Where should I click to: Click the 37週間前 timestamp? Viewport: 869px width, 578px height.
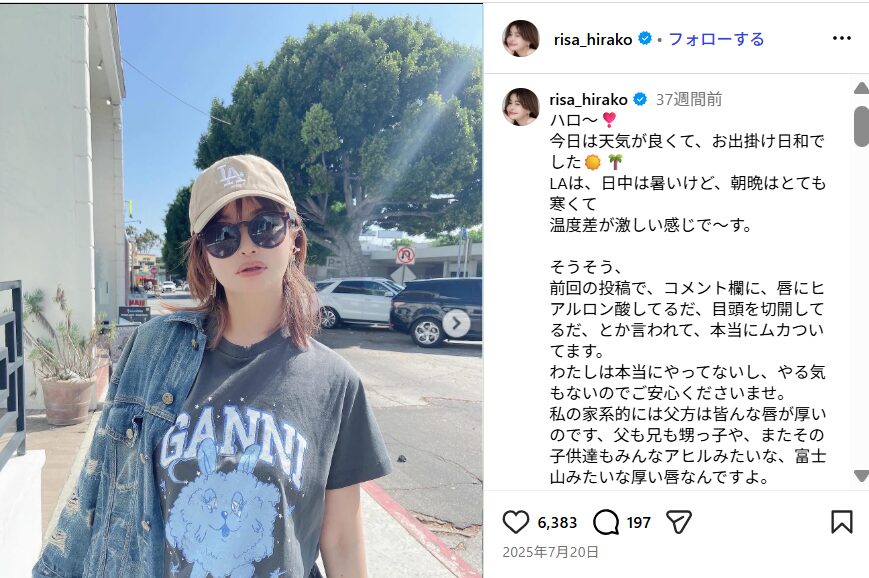point(689,100)
